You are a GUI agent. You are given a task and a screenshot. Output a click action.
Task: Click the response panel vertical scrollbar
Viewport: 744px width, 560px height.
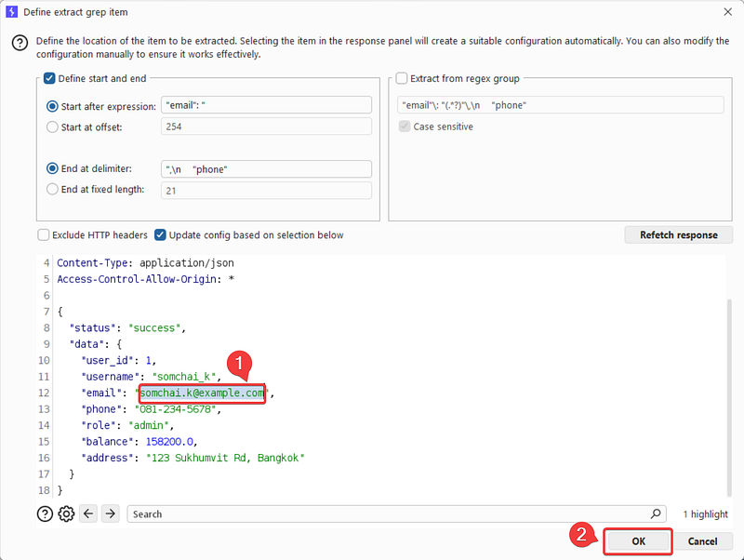[729, 398]
